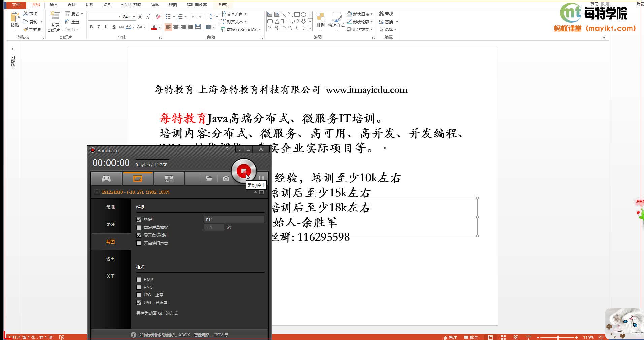Select Bandicam game recording mode icon
This screenshot has height=340, width=644.
point(106,179)
